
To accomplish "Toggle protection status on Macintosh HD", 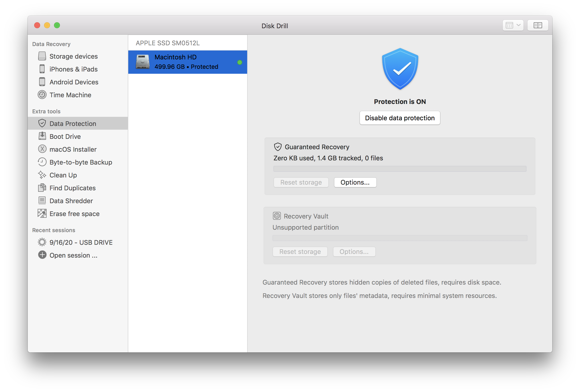I will coord(399,118).
